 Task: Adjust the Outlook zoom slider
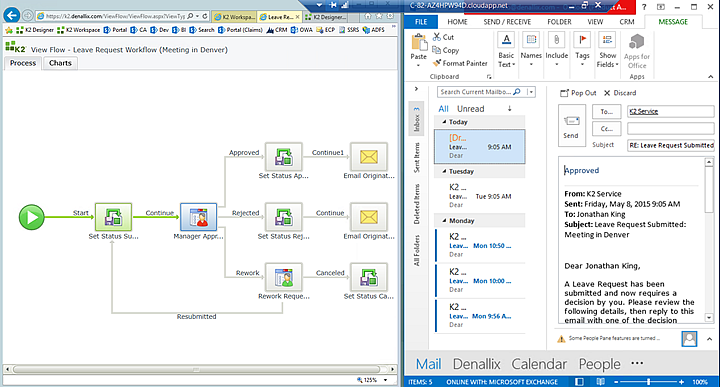pyautogui.click(x=648, y=381)
